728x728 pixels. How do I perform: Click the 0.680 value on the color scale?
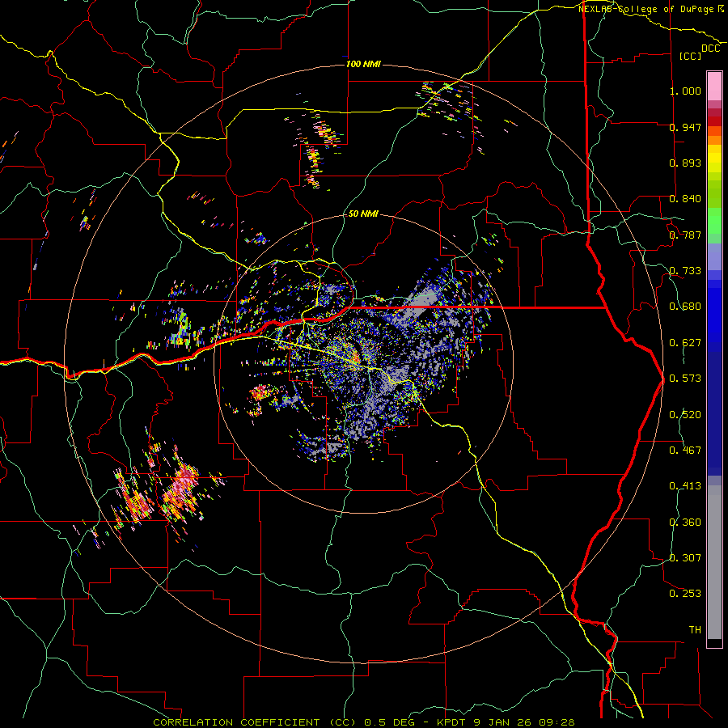685,307
